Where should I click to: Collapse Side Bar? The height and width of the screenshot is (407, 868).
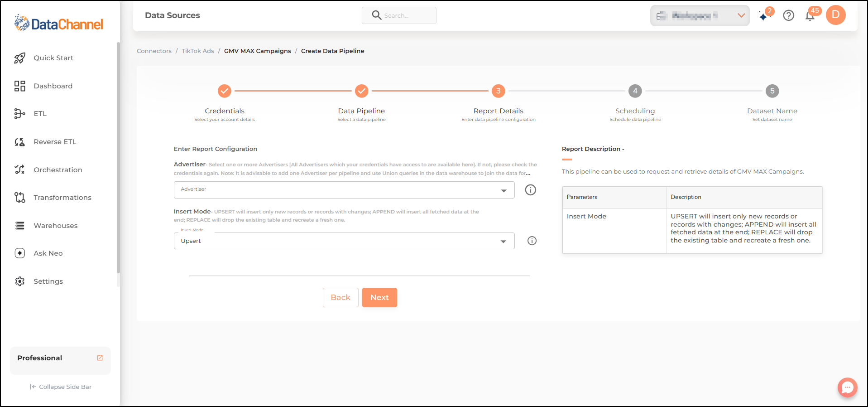point(61,387)
